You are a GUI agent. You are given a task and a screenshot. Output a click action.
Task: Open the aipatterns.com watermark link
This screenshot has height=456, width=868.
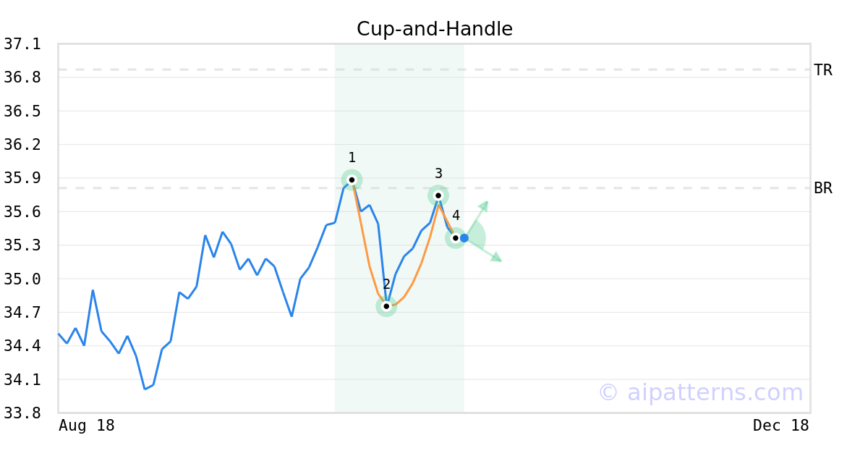[x=700, y=392]
